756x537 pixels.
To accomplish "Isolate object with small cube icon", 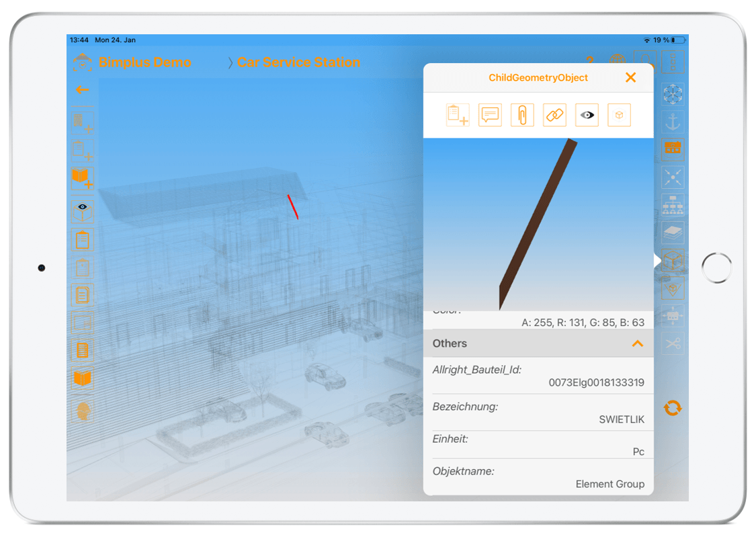I will coord(619,115).
